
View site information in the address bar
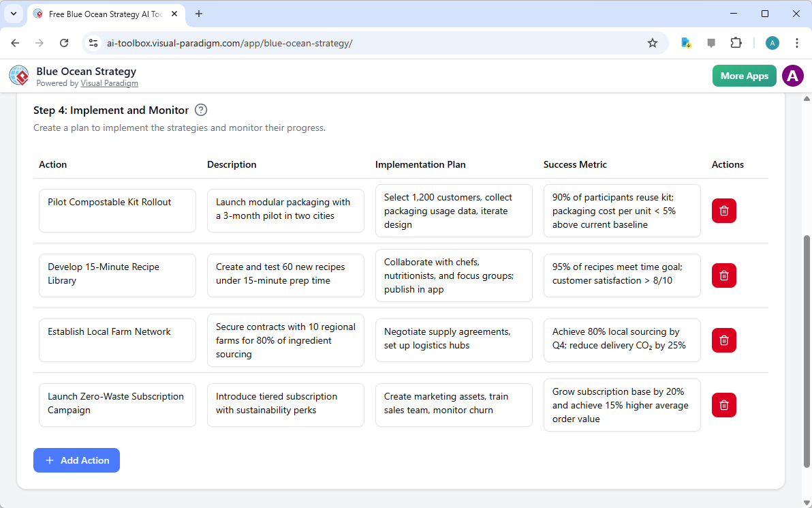(x=93, y=42)
